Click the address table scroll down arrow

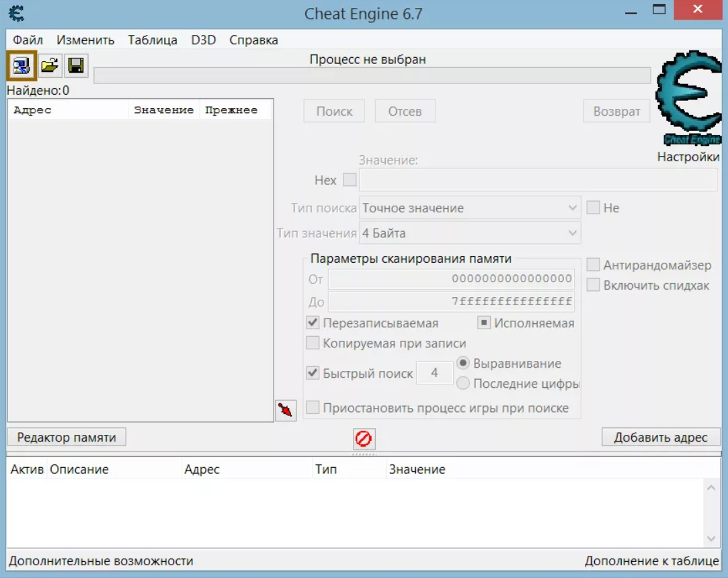click(x=711, y=538)
